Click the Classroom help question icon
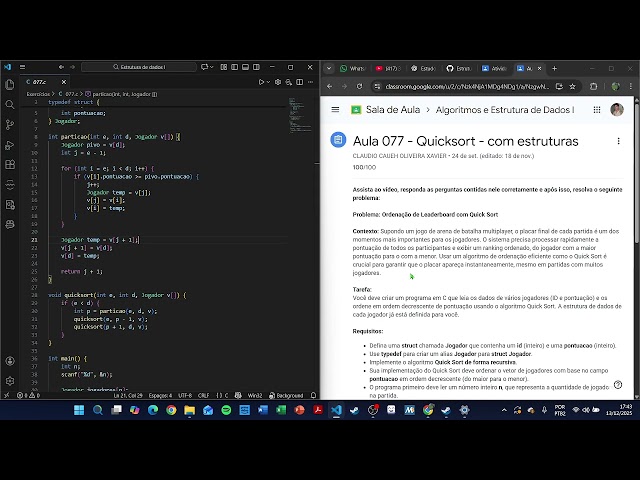640x480 pixels. 618,385
